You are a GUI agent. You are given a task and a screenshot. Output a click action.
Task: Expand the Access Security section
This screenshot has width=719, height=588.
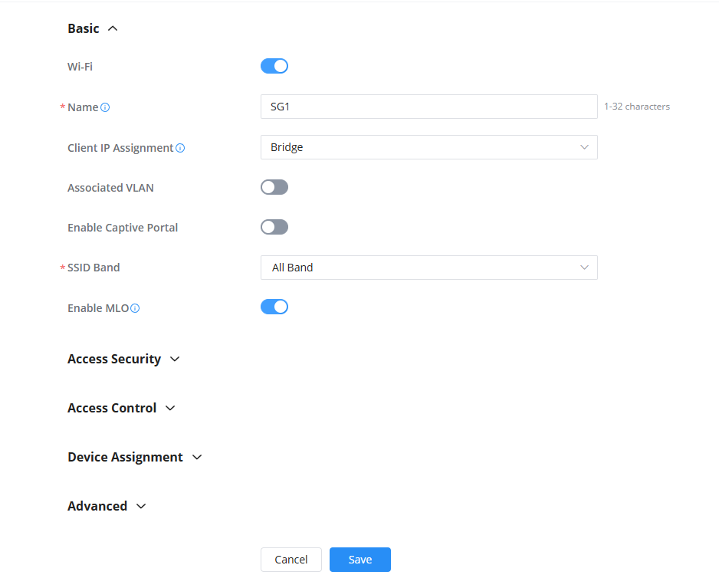114,359
